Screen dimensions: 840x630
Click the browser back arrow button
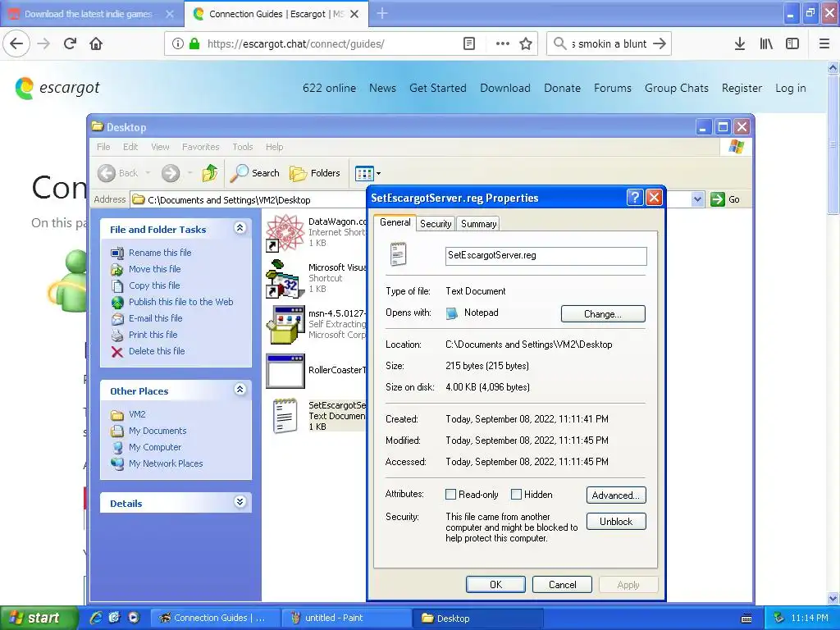click(x=16, y=43)
